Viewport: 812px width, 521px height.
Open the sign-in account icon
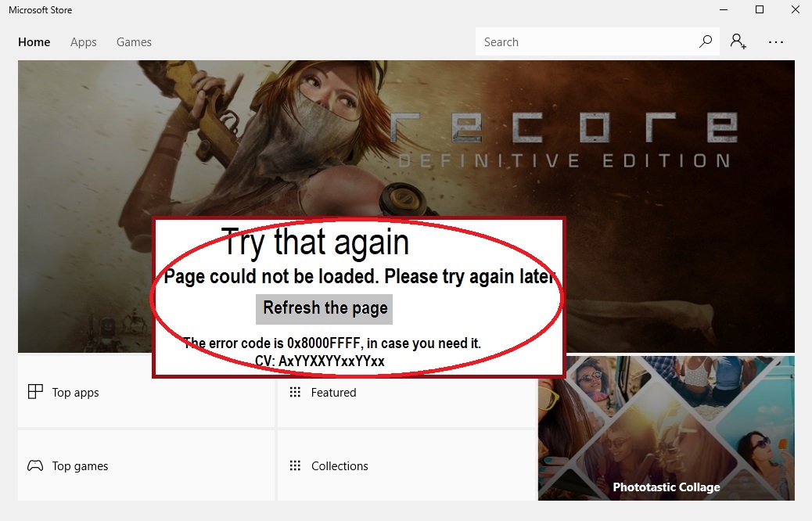[738, 41]
